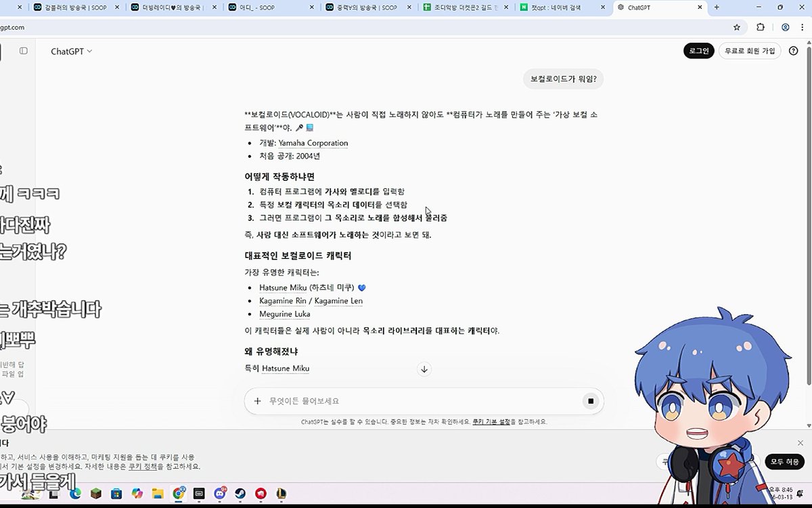Image resolution: width=812 pixels, height=508 pixels.
Task: Click the user message bubble 보컬로이드가 뭐임?
Action: pos(564,79)
